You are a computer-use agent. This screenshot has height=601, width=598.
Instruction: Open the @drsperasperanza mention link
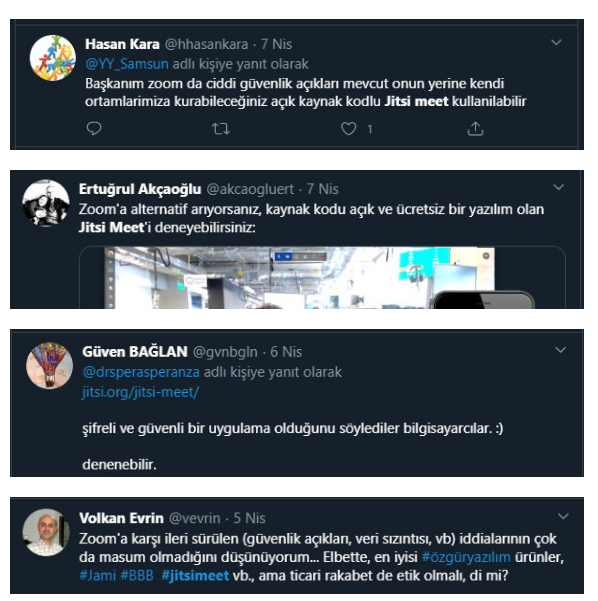[x=141, y=372]
